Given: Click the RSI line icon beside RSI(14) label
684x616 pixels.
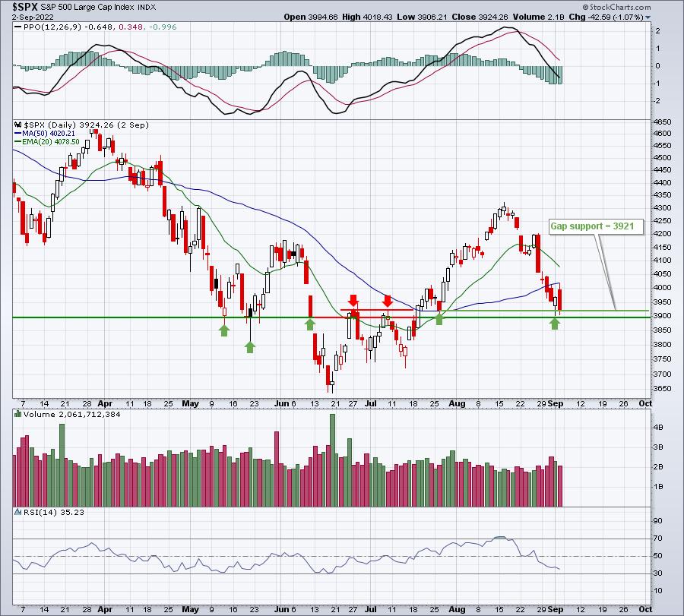Looking at the screenshot, I should (18, 512).
